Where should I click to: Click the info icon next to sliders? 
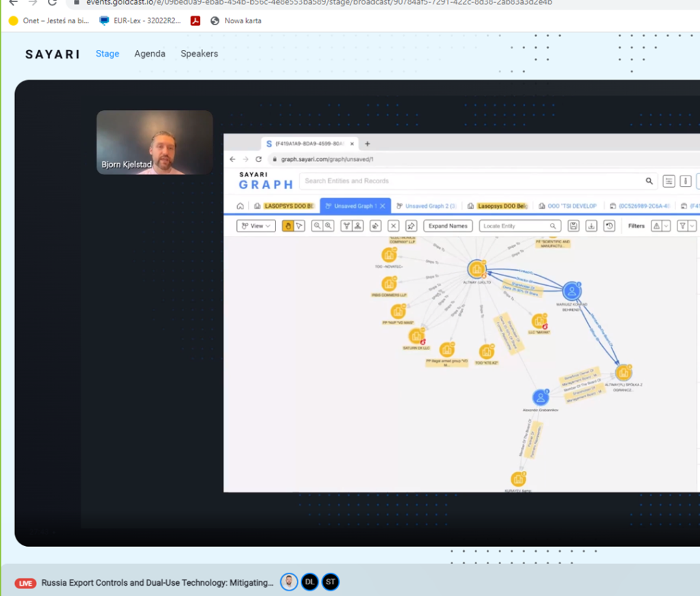pyautogui.click(x=686, y=181)
